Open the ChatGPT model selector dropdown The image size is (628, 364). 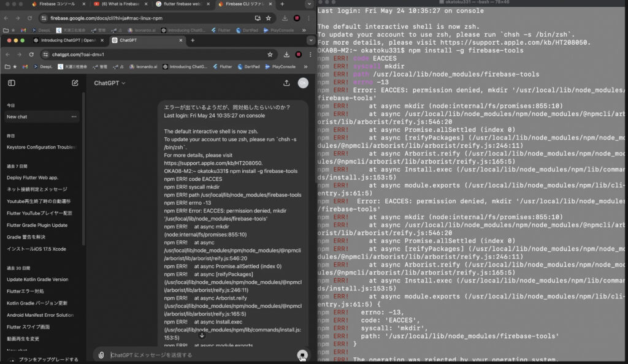109,83
